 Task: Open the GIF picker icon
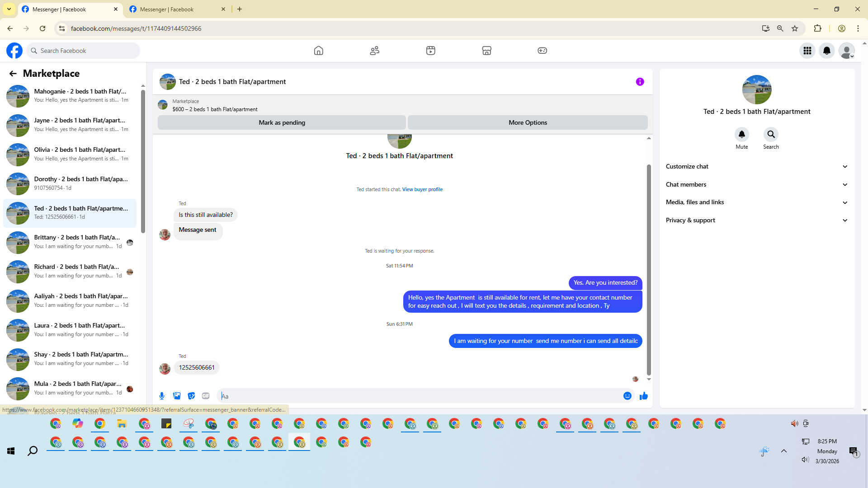coord(206,396)
